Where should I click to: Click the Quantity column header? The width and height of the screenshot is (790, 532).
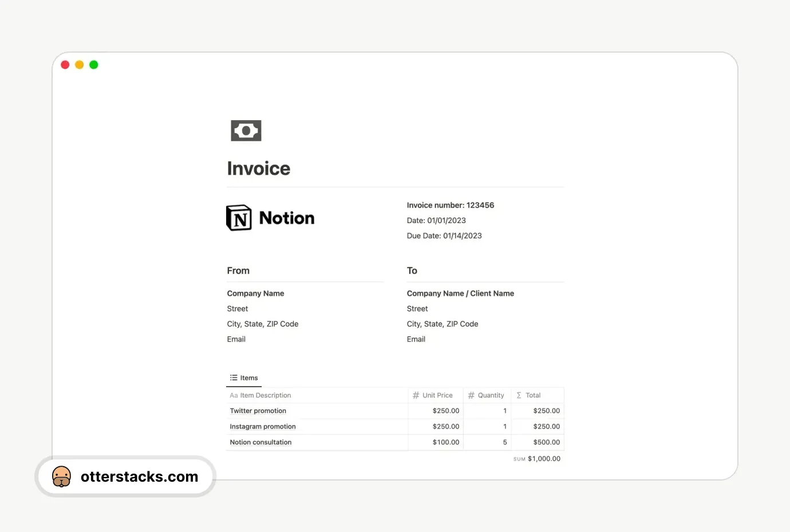(486, 395)
